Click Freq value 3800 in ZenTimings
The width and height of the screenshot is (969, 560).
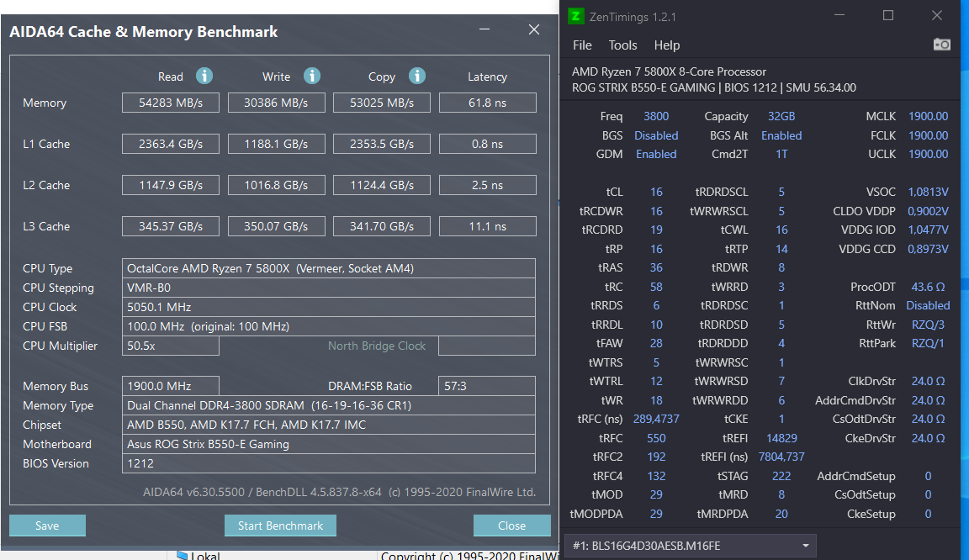coord(656,116)
